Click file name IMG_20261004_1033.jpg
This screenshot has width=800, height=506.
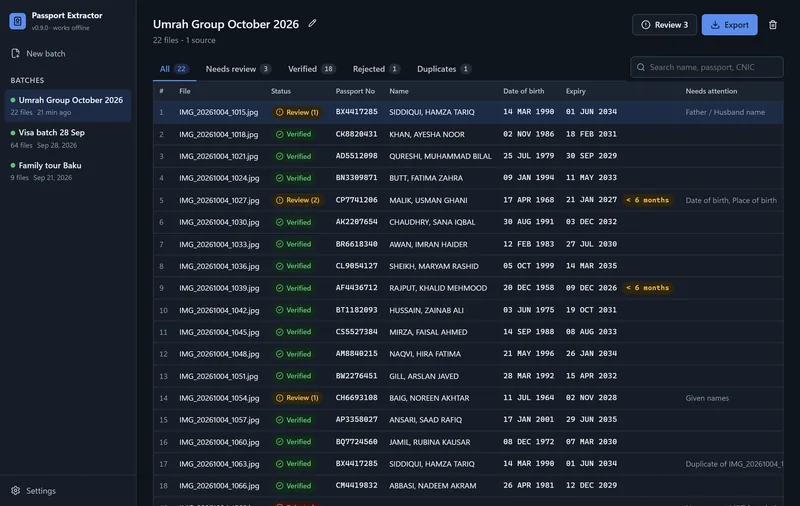pyautogui.click(x=219, y=244)
